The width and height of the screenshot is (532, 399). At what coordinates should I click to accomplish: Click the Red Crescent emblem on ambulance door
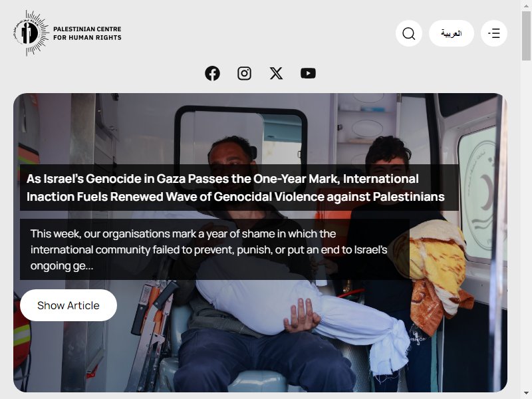point(483,194)
